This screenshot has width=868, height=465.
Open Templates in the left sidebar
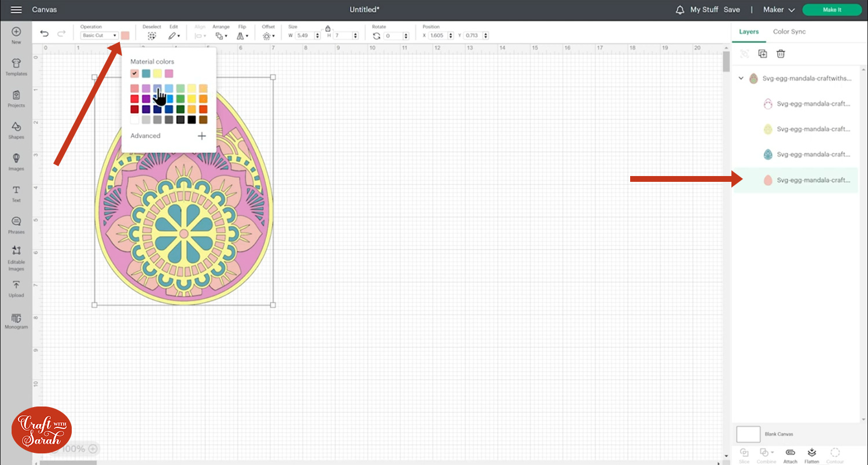pyautogui.click(x=16, y=67)
